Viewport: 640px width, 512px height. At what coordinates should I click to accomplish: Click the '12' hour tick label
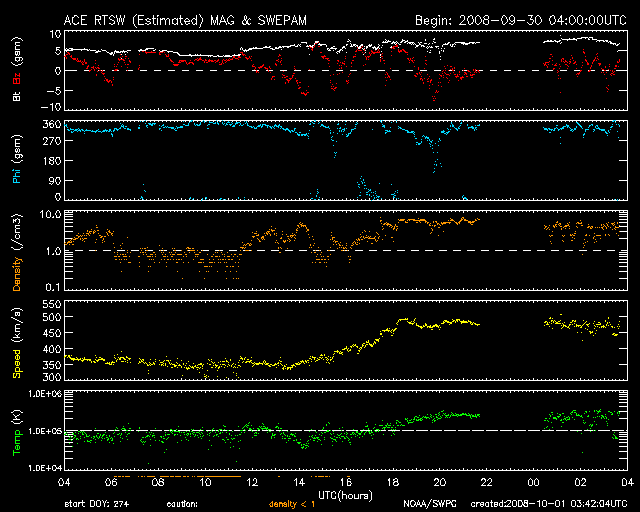252,483
